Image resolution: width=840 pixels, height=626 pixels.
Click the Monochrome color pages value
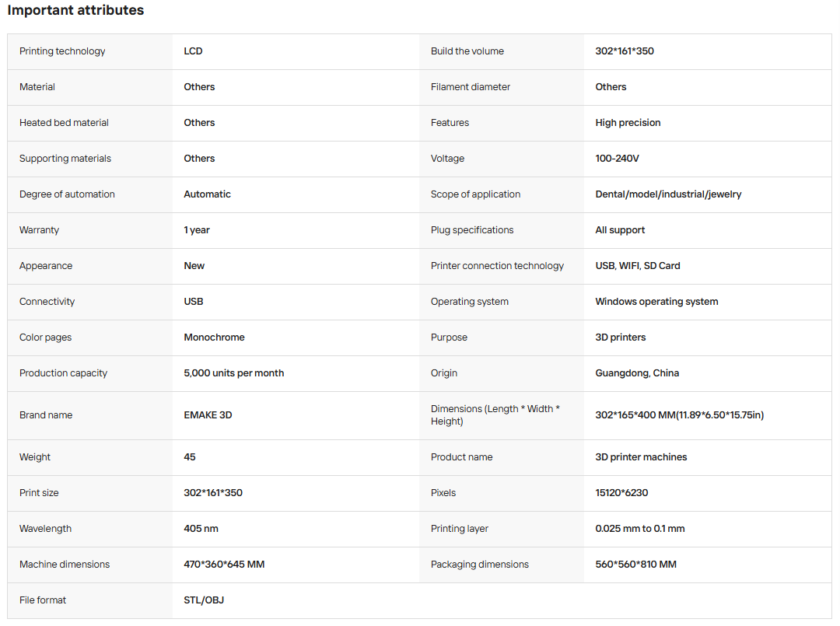[215, 337]
